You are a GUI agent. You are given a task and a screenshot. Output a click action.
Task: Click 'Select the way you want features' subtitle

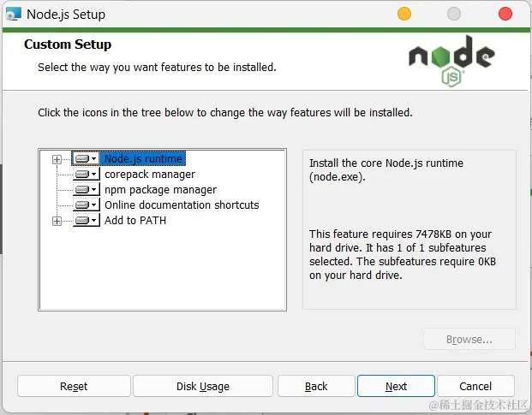coord(157,67)
